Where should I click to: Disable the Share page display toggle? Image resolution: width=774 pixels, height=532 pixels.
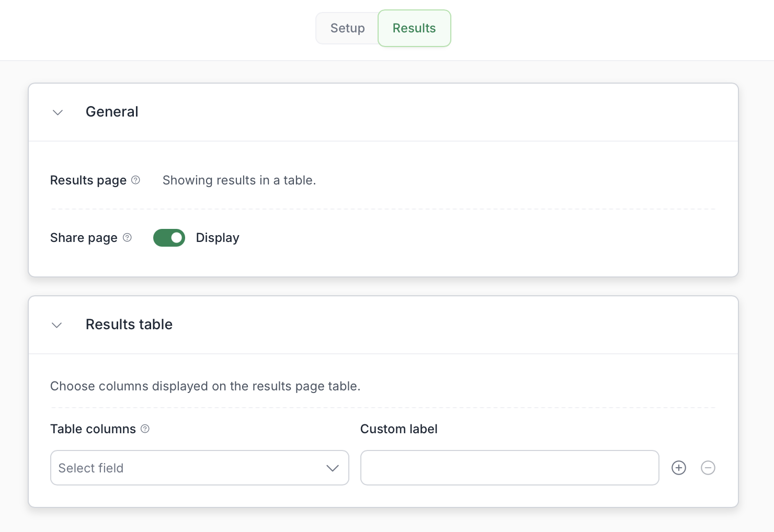point(169,238)
